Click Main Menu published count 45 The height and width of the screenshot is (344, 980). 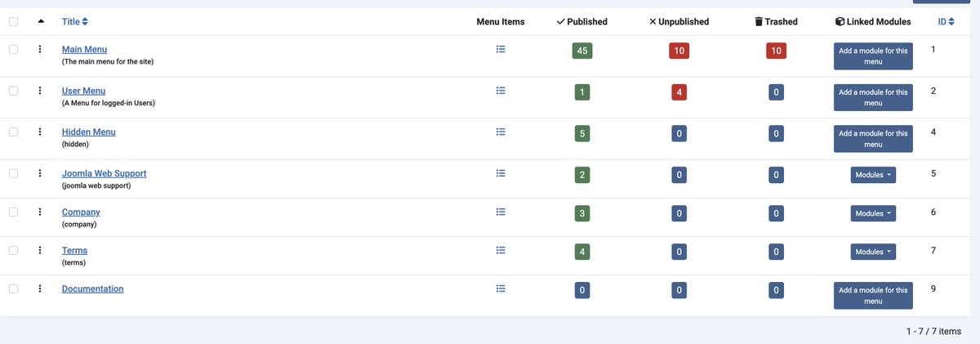[x=582, y=51]
